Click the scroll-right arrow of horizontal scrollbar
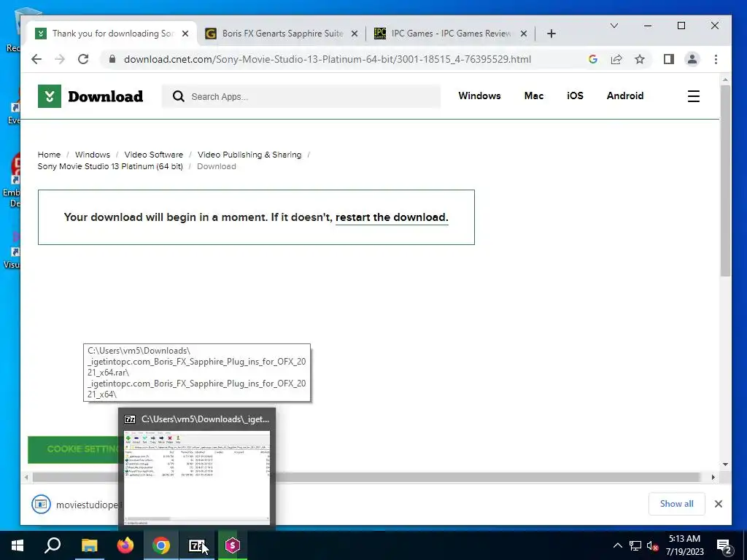 click(x=713, y=477)
